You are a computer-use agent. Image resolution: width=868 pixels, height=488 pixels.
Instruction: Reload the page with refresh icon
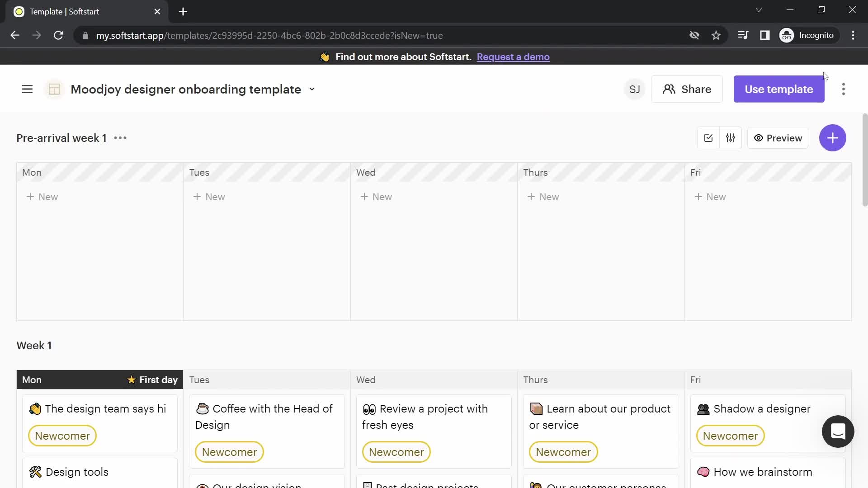point(58,35)
